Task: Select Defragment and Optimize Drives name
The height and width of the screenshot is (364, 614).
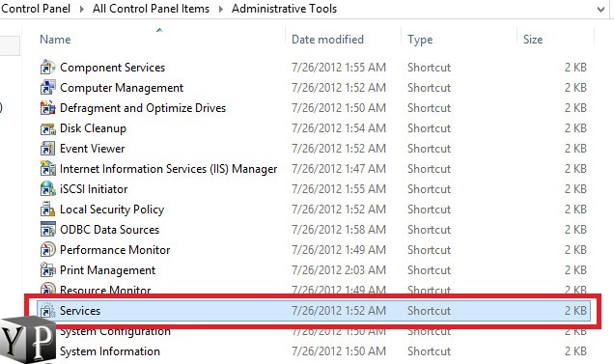Action: (143, 108)
